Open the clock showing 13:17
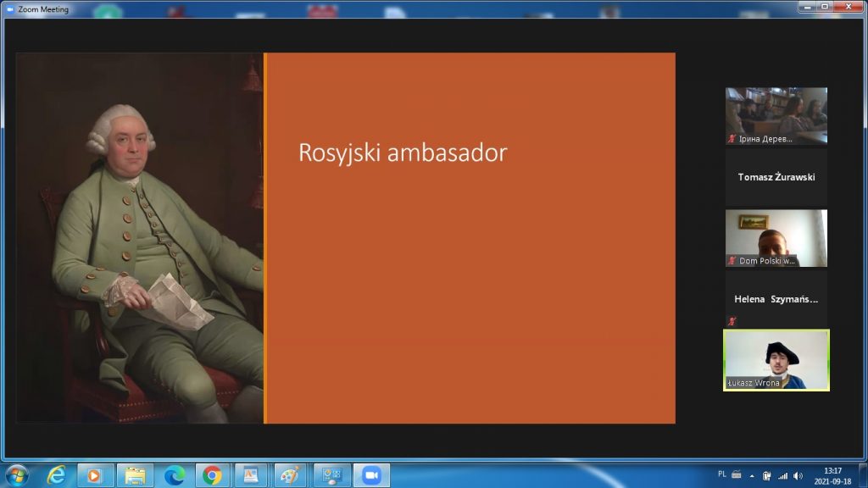868x488 pixels. (832, 475)
